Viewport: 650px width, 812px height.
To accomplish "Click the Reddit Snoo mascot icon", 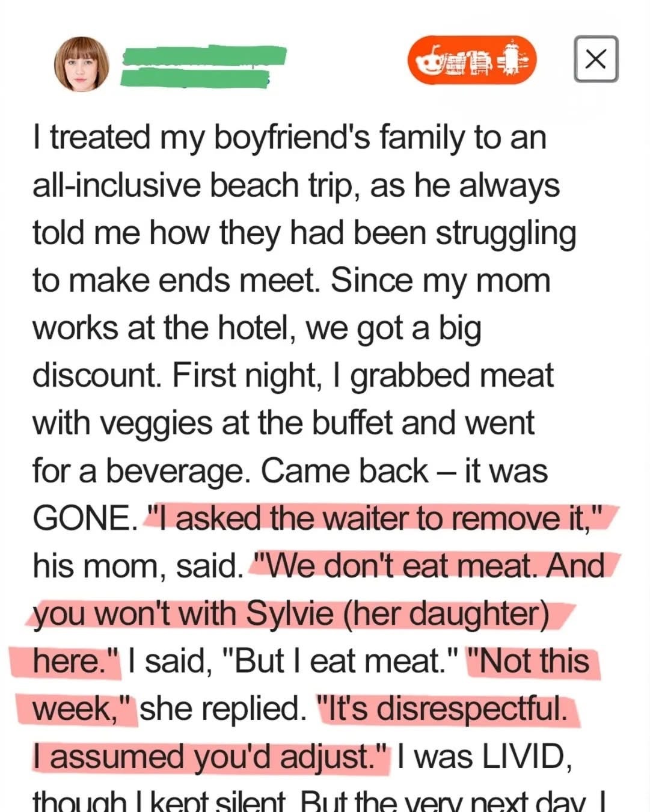I will [429, 60].
